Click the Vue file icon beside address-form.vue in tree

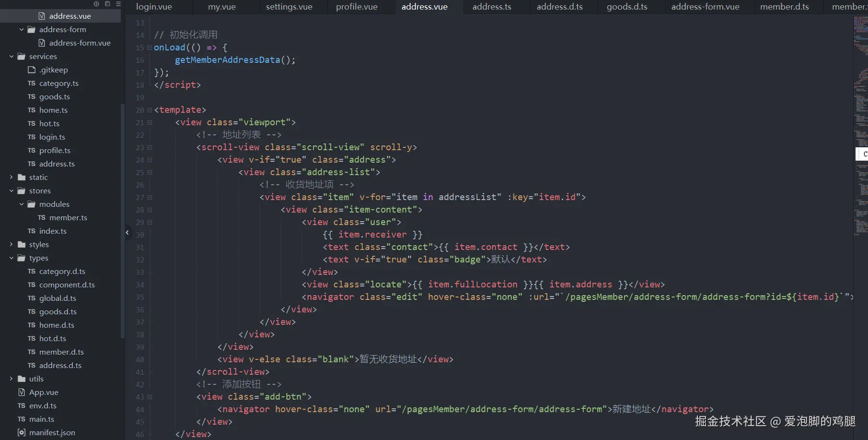(42, 43)
